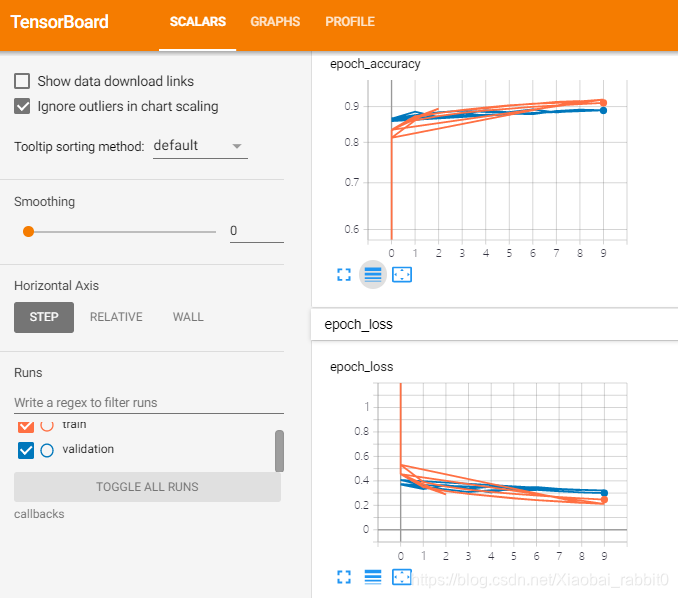The width and height of the screenshot is (678, 598).
Task: Uncheck the validation run checkbox
Action: pyautogui.click(x=26, y=450)
